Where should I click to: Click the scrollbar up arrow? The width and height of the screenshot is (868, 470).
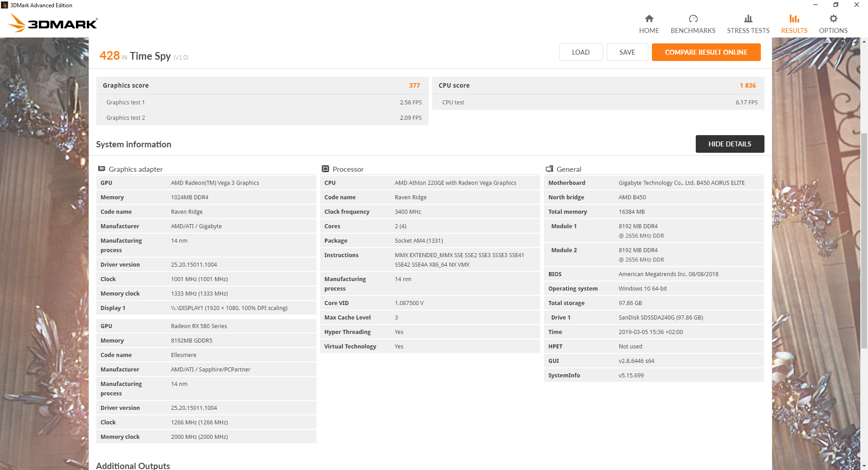(x=864, y=42)
